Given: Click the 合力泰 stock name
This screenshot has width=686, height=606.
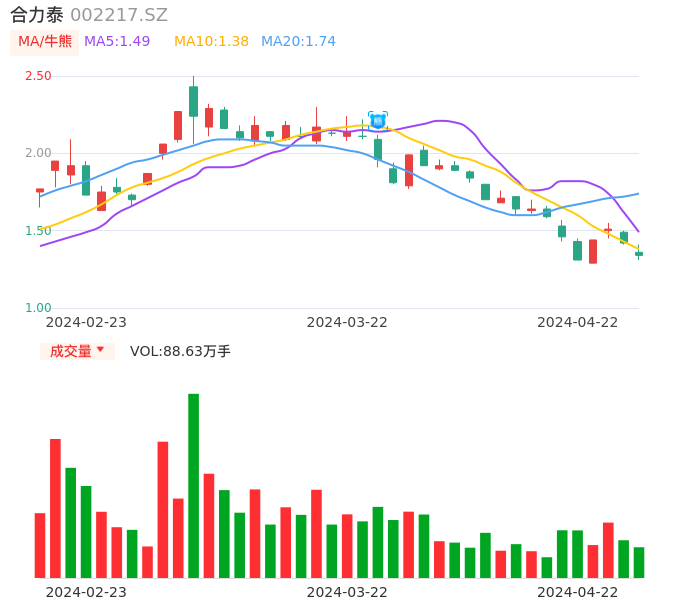Looking at the screenshot, I should pyautogui.click(x=37, y=15).
